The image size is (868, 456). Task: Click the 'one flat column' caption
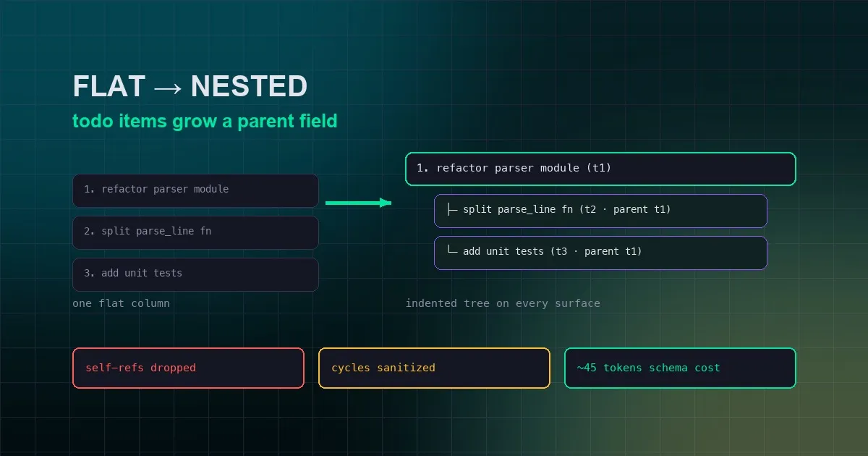coord(121,303)
